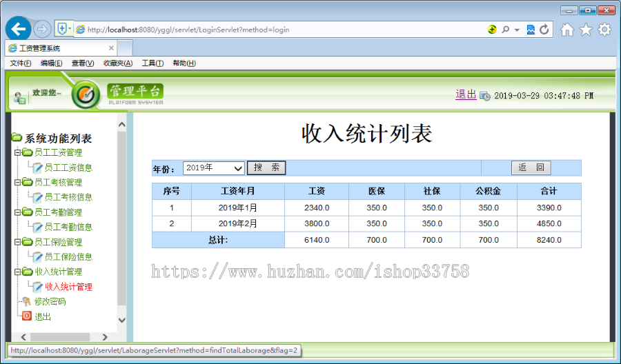Open 修改密码 in the sidebar

pyautogui.click(x=50, y=301)
